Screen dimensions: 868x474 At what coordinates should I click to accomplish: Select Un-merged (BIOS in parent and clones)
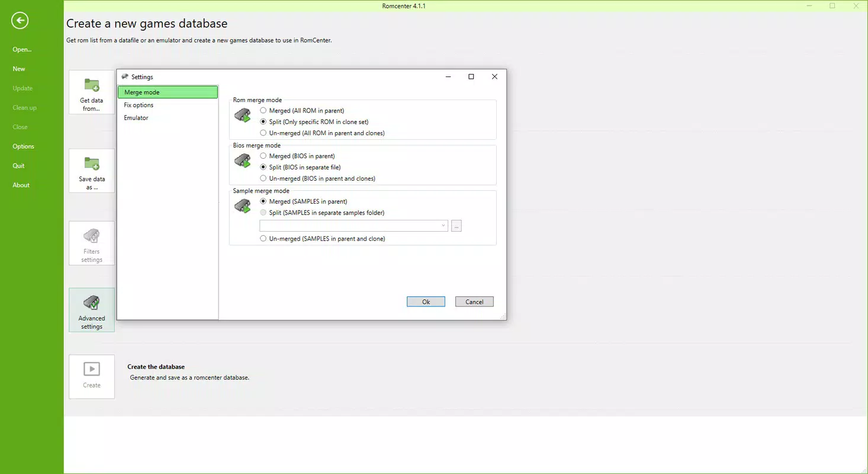click(x=317, y=179)
